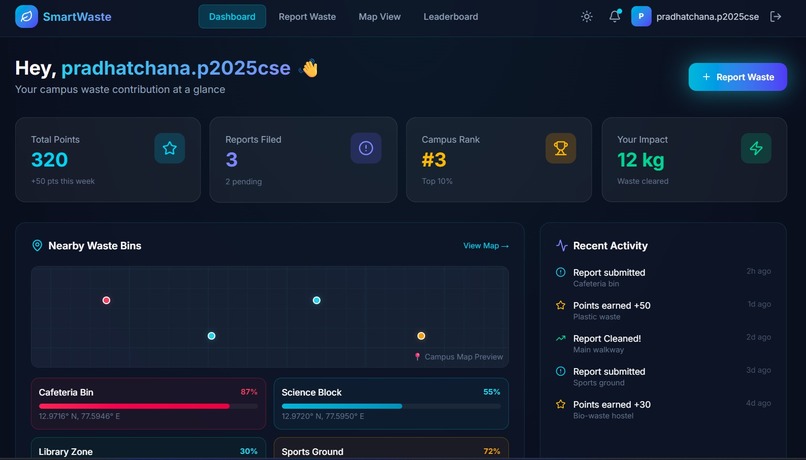The image size is (806, 460).
Task: Click the 'Bio-waste hostel' activity subtitle
Action: 603,415
